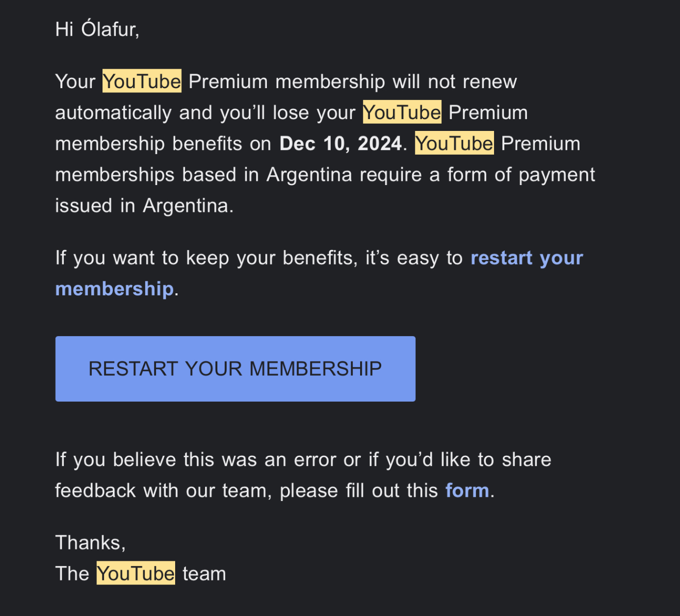Screen dimensions: 680x616
Task: Open the feedback "form" link
Action: 467,491
